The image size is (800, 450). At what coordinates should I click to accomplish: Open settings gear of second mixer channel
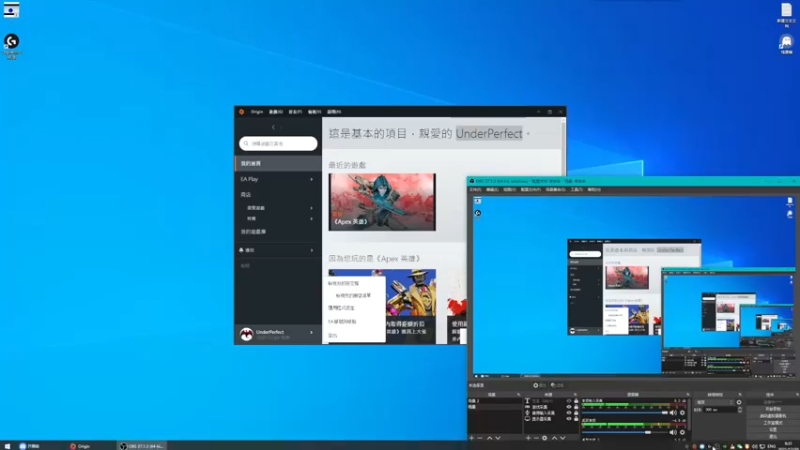[x=682, y=432]
